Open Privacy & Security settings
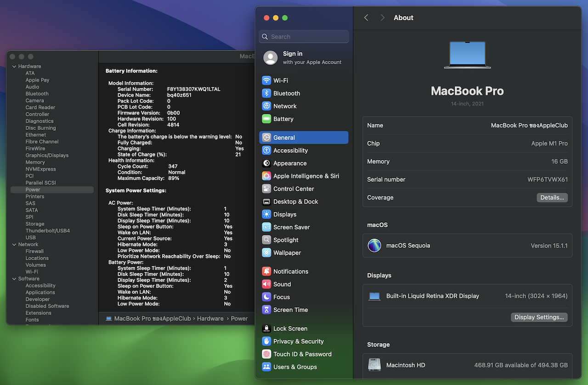Image resolution: width=588 pixels, height=385 pixels. pyautogui.click(x=304, y=341)
